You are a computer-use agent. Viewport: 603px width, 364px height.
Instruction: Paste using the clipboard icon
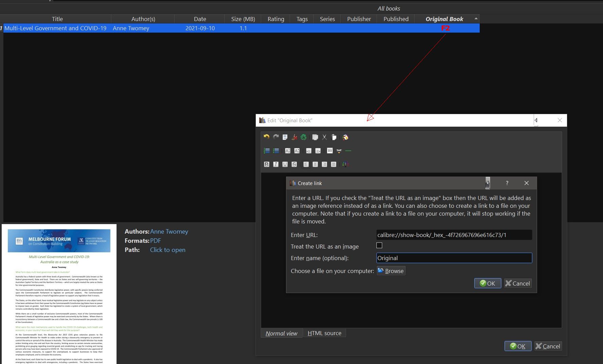point(334,137)
